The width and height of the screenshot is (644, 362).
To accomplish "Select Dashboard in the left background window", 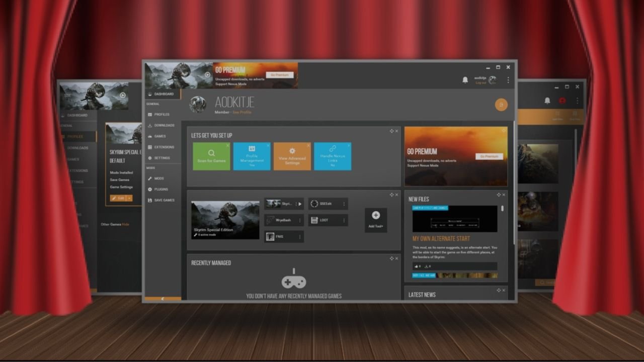I will [x=77, y=115].
